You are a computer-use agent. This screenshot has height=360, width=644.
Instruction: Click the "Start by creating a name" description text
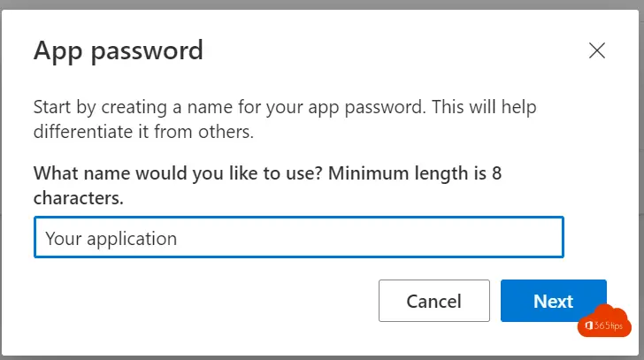tap(285, 119)
